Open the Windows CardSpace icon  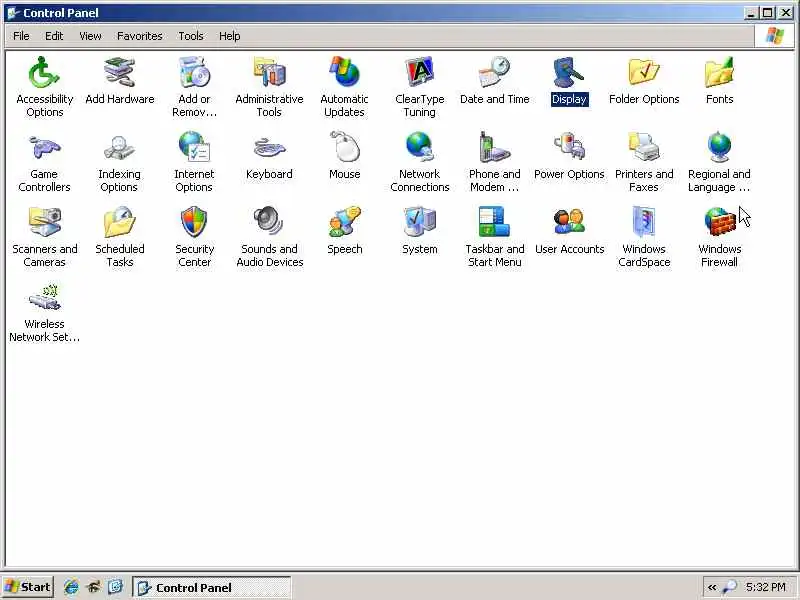tap(644, 222)
